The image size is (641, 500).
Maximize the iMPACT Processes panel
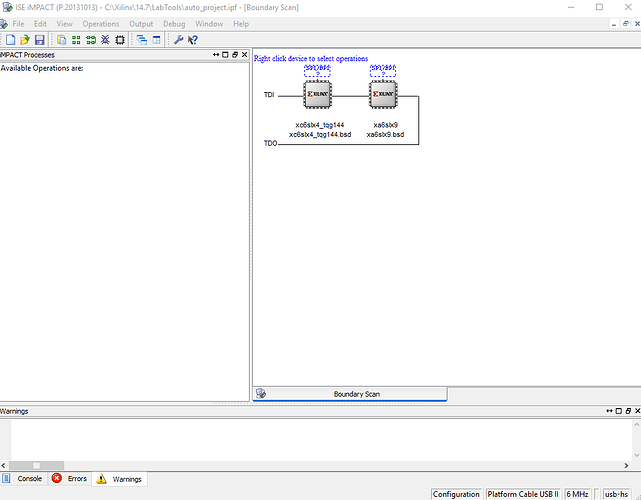[225, 54]
